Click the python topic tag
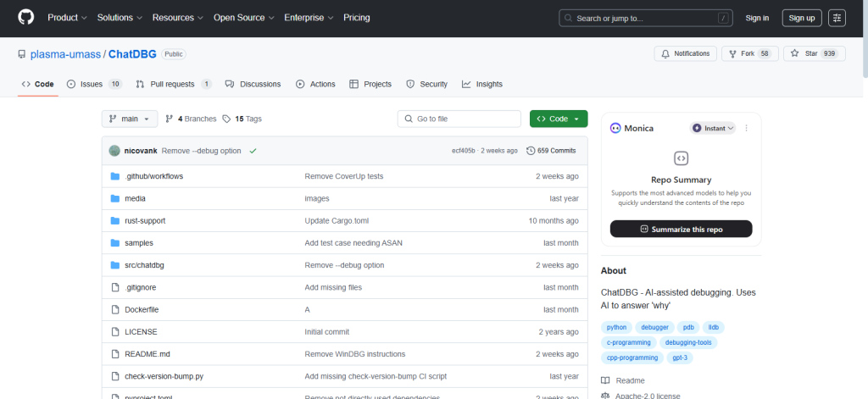868x399 pixels. point(617,327)
